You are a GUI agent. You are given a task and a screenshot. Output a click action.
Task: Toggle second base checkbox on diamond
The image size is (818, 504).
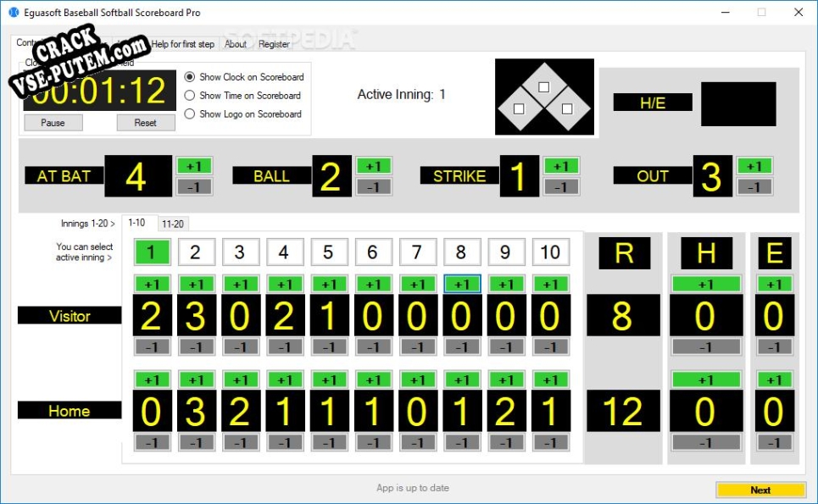[x=543, y=87]
